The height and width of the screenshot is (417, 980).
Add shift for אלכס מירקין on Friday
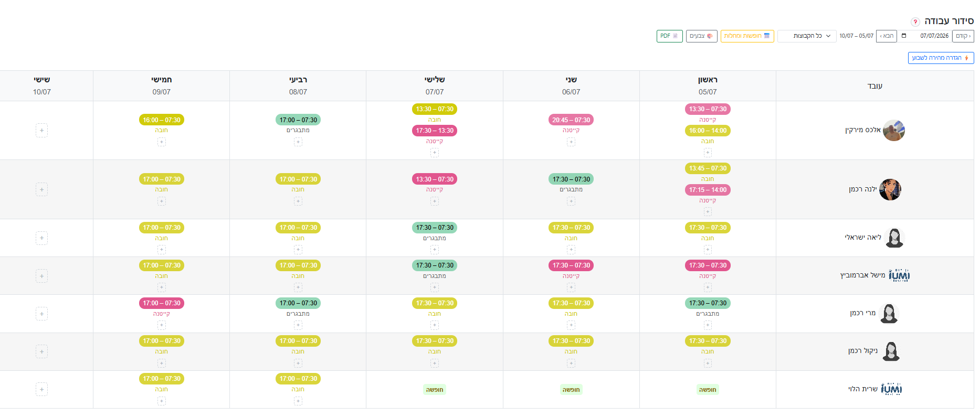click(x=42, y=131)
